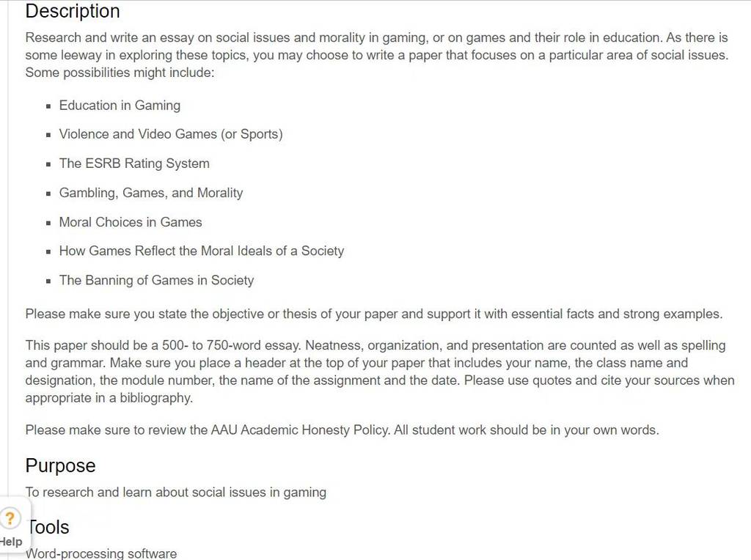751x560 pixels.
Task: Click the bullet marker beside Education in Gaming
Action: tap(48, 106)
